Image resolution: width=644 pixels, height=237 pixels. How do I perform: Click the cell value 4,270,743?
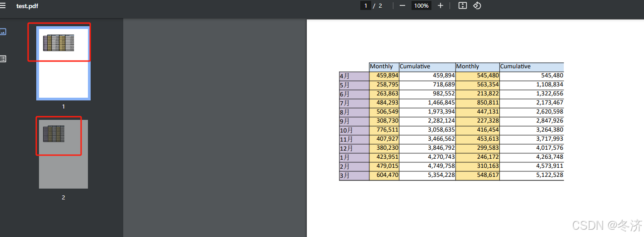[x=441, y=157]
